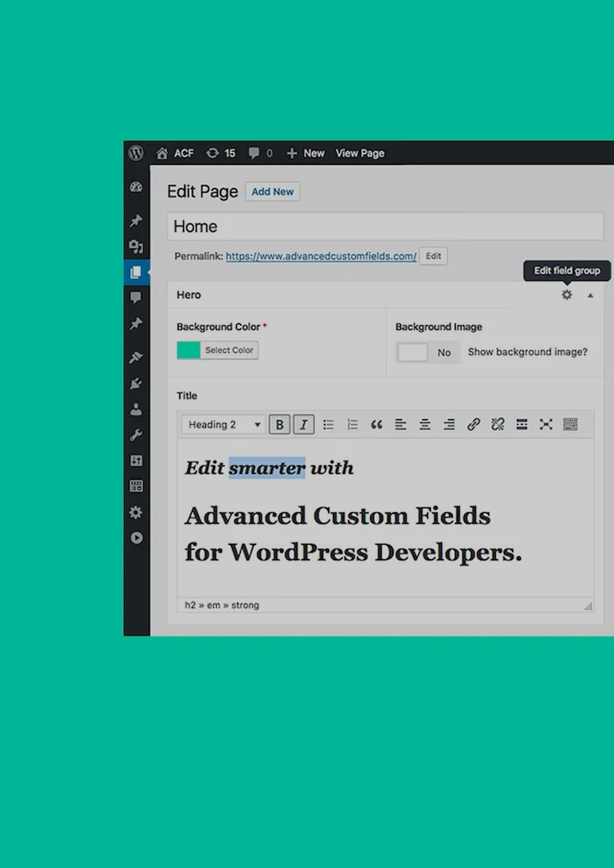The width and height of the screenshot is (614, 868).
Task: Insert a link using the chain icon
Action: tap(473, 424)
